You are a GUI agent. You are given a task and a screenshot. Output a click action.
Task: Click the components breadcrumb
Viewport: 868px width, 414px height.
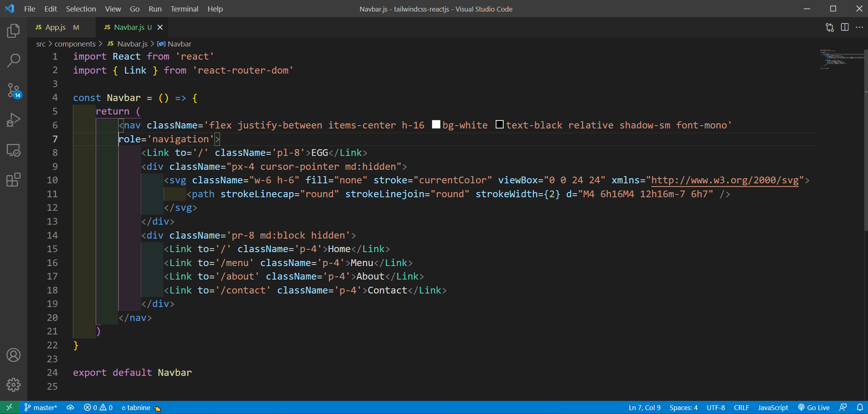75,44
